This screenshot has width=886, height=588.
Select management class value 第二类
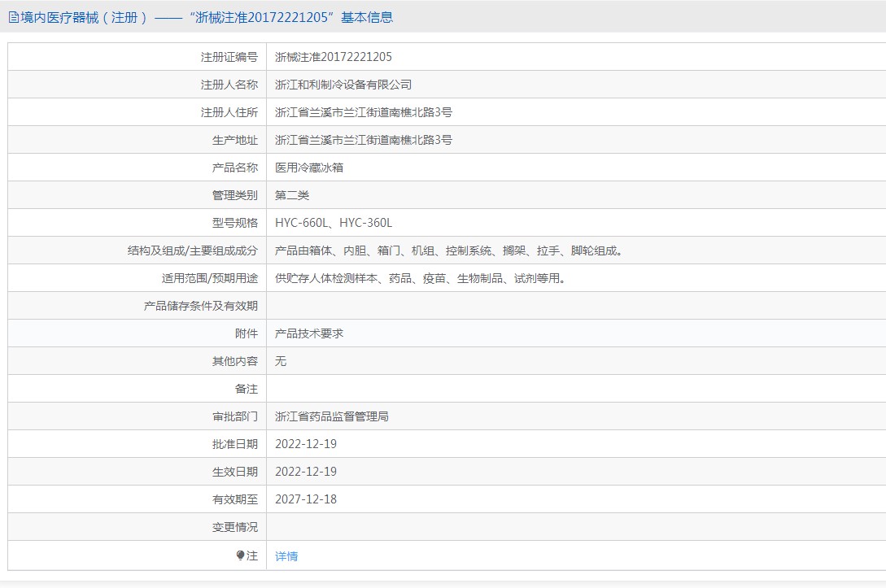292,195
